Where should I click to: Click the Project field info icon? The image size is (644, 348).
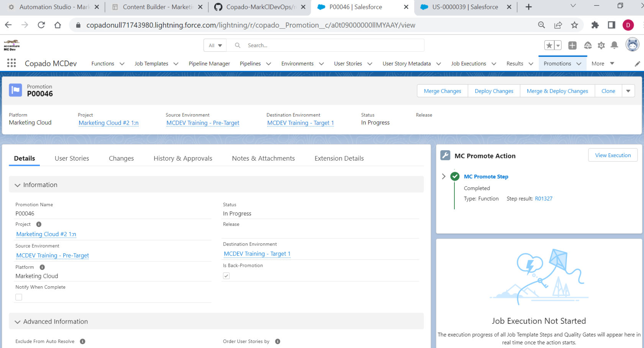tap(38, 224)
